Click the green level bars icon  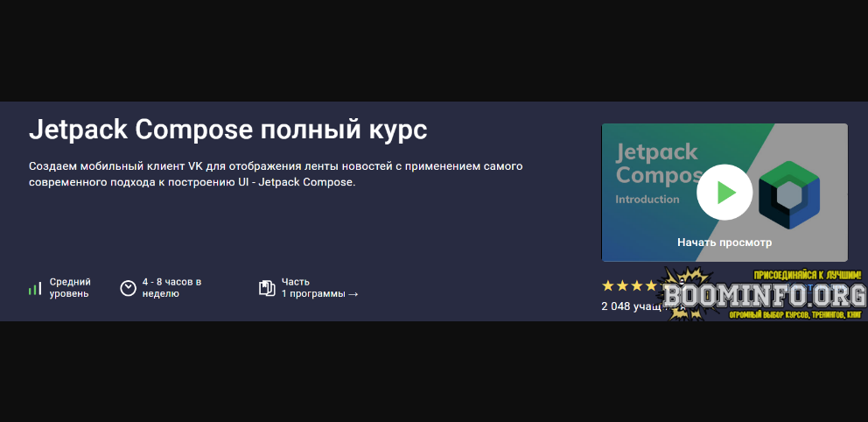35,289
